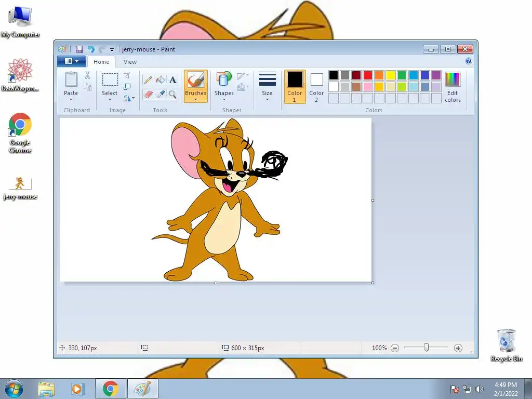The width and height of the screenshot is (532, 399).
Task: Select the Magnifier tool
Action: coord(172,94)
